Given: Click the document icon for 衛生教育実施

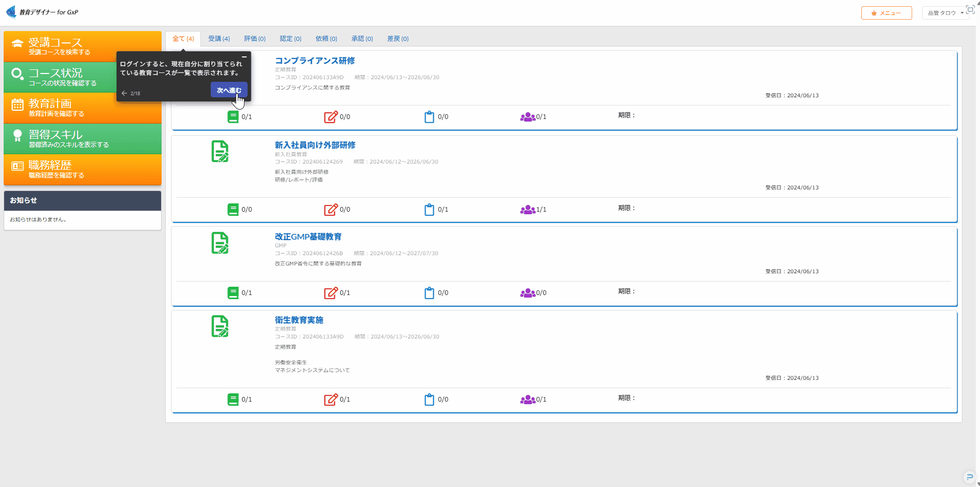Looking at the screenshot, I should pos(220,327).
